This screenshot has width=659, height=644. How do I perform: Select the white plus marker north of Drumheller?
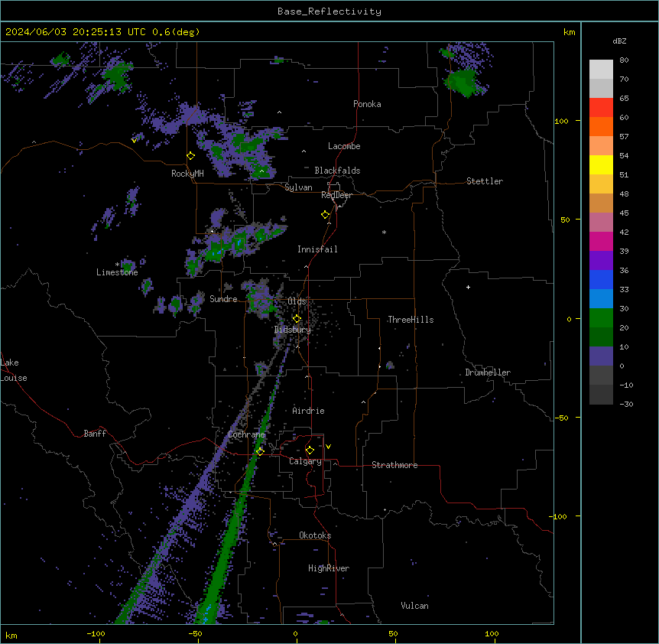[468, 287]
